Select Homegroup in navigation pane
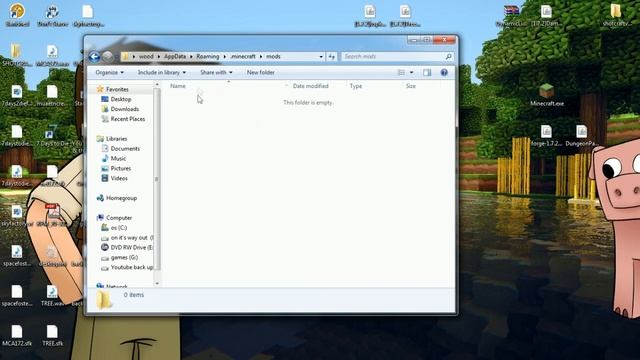 [121, 198]
